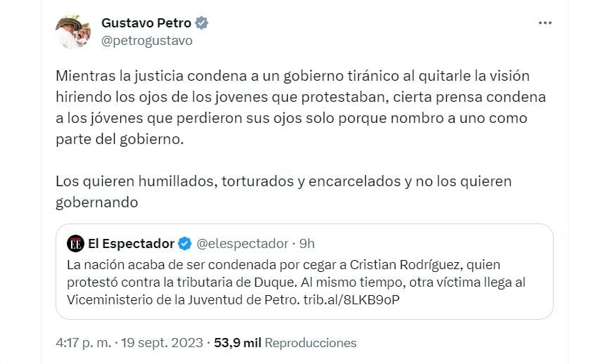Click the 53,9 mil view count
The height and width of the screenshot is (364, 591).
click(238, 343)
